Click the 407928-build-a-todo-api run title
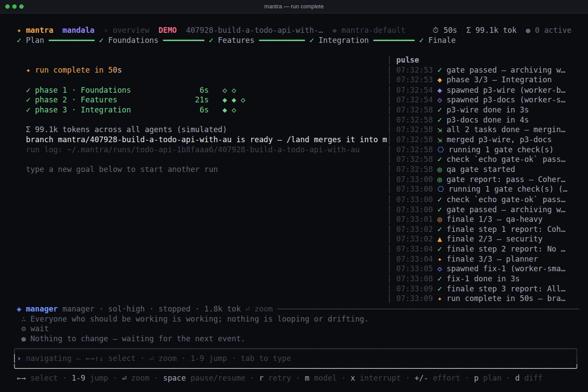The image size is (588, 392). pos(255,30)
